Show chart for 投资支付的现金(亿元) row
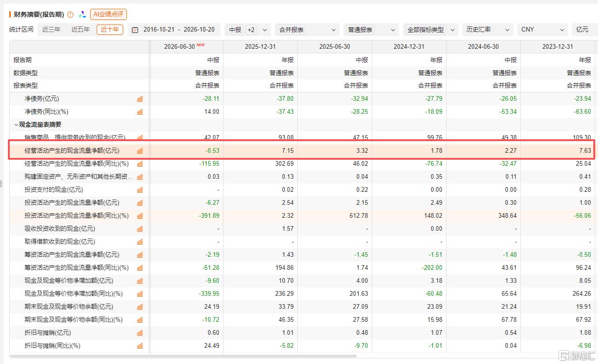598x364 pixels. pyautogui.click(x=140, y=190)
